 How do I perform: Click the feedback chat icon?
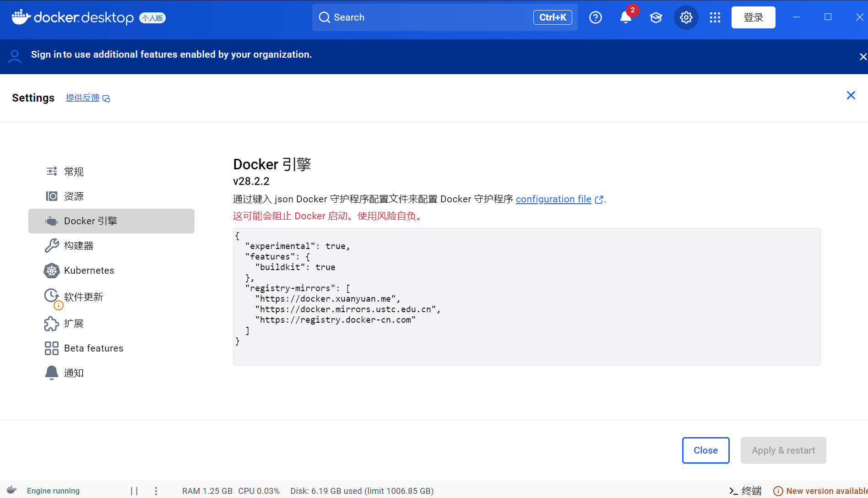point(106,98)
